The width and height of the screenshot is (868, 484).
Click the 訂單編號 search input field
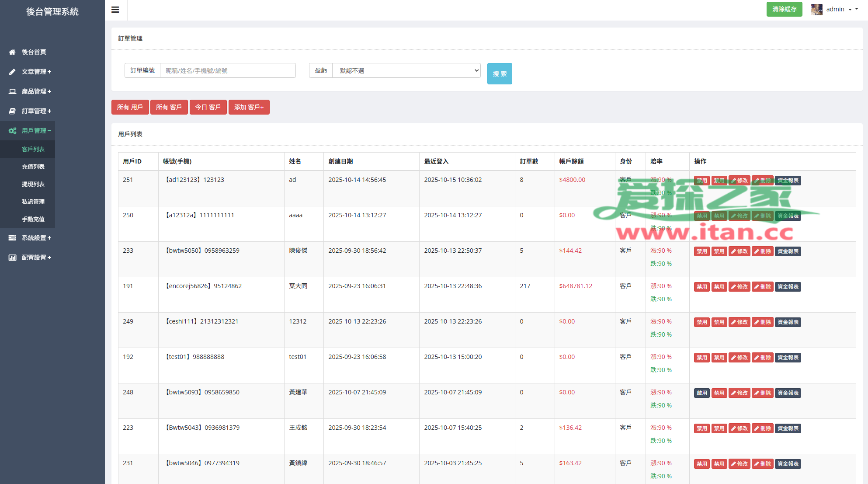click(x=227, y=70)
